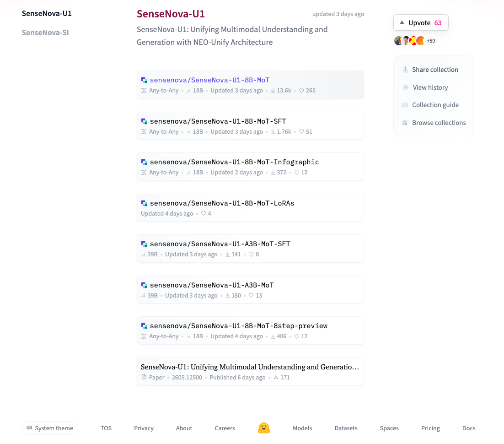Click org logo of the LoRAs model
This screenshot has width=504, height=444.
tap(144, 203)
